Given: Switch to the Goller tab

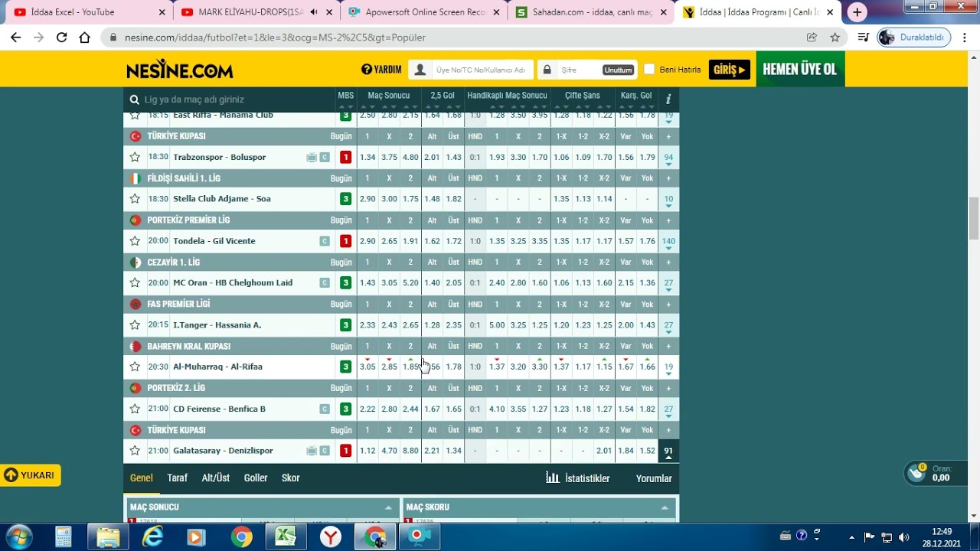Looking at the screenshot, I should click(256, 478).
